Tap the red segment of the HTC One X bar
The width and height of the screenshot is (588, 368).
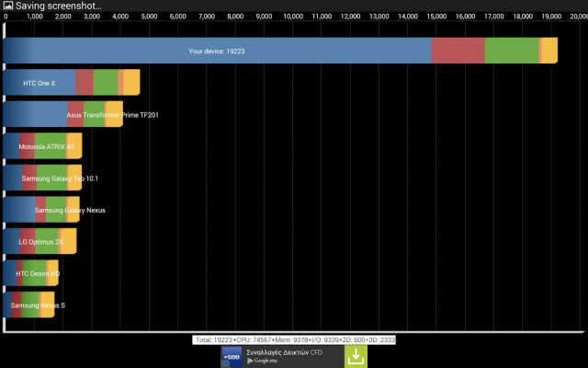pos(84,82)
